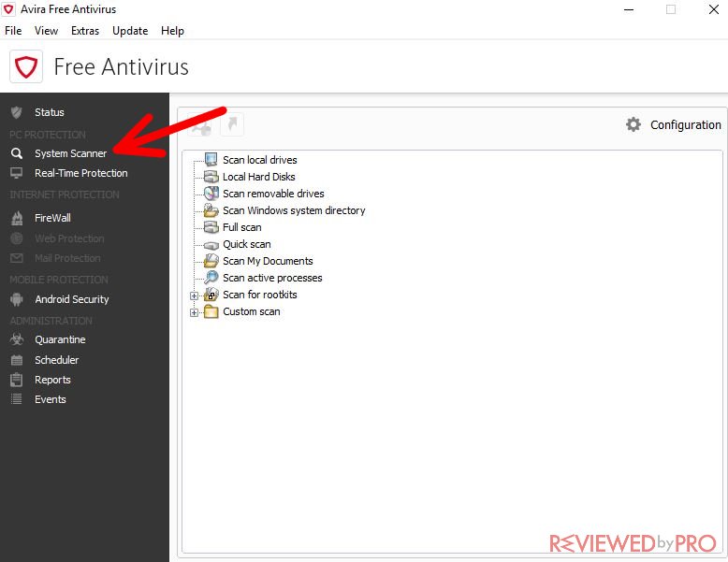Viewport: 728px width, 562px height.
Task: Click the FireWall icon in sidebar
Action: (x=17, y=218)
